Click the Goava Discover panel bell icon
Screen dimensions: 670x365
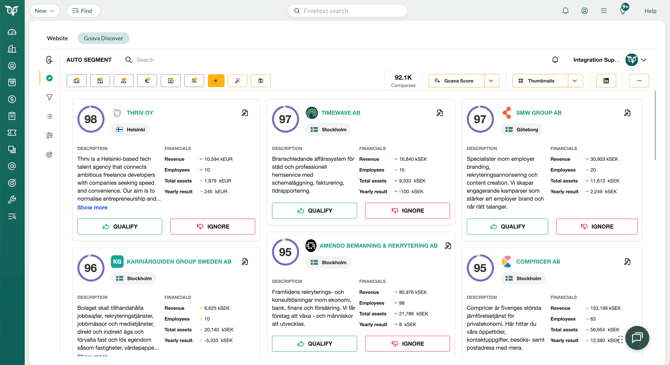[x=555, y=60]
